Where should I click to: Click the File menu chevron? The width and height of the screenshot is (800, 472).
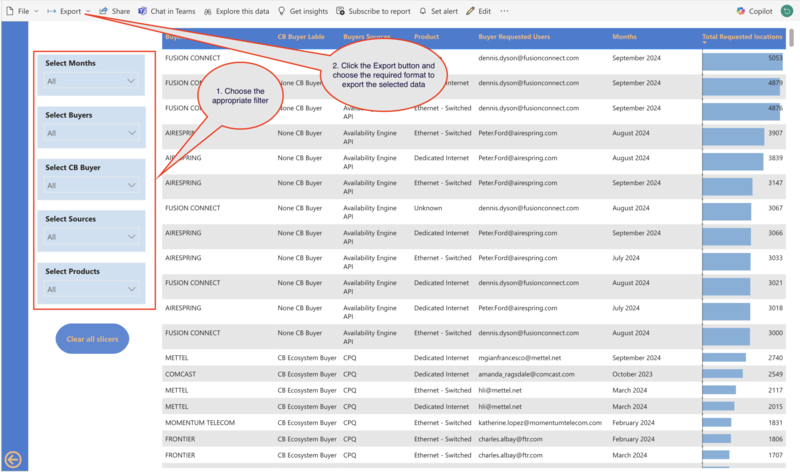pos(36,11)
